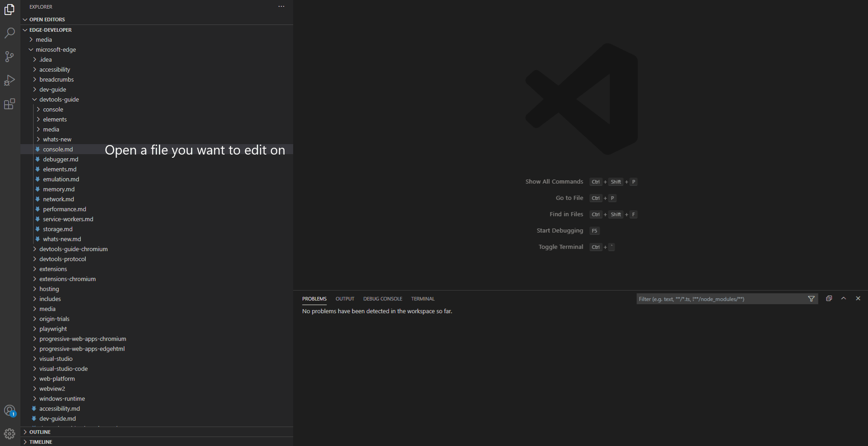This screenshot has height=446, width=868.
Task: Open Explorer's more actions ellipsis
Action: pos(281,6)
